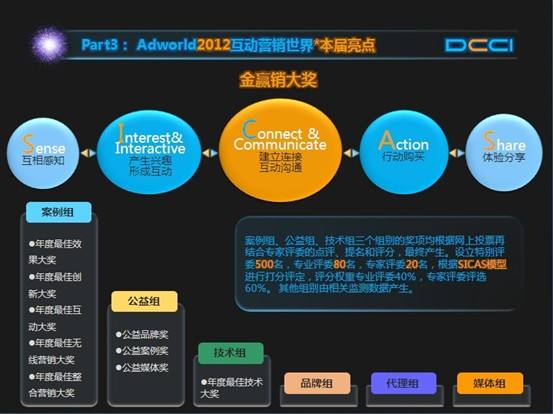Select the 公益品牌奖 item

pos(142,334)
